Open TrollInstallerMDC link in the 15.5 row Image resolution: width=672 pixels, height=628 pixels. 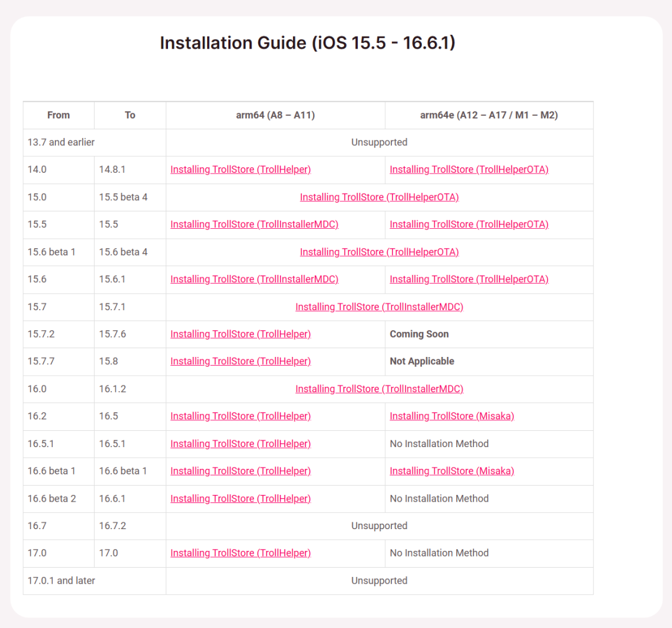click(x=254, y=224)
